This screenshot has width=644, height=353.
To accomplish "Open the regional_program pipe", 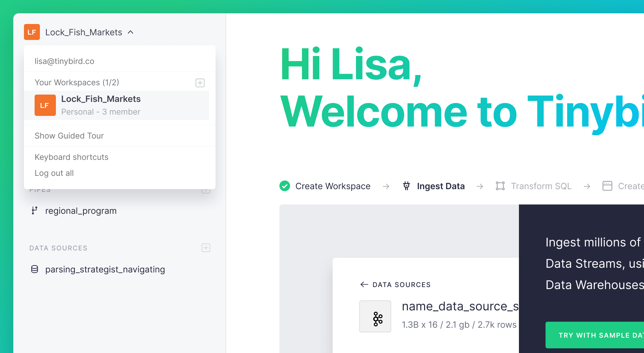I will (x=81, y=211).
